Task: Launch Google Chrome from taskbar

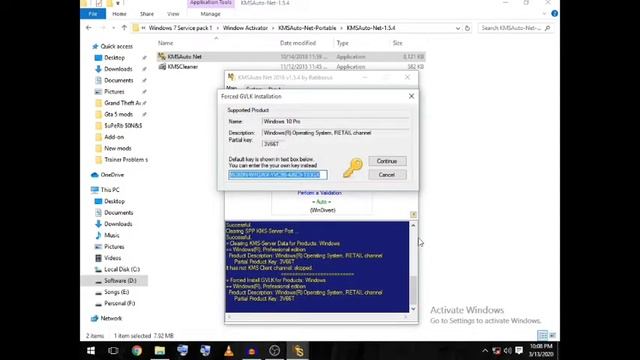Action: tap(137, 351)
